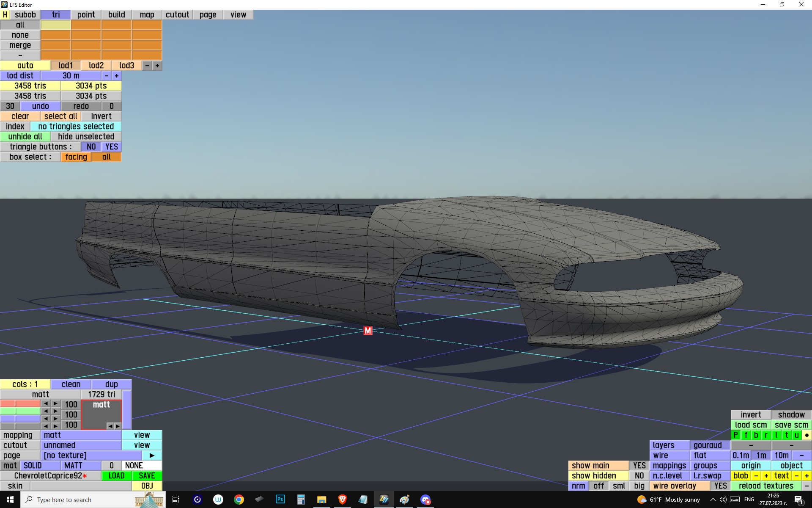Image resolution: width=812 pixels, height=508 pixels.
Task: Turn the wire overlay YES toggle
Action: 720,486
